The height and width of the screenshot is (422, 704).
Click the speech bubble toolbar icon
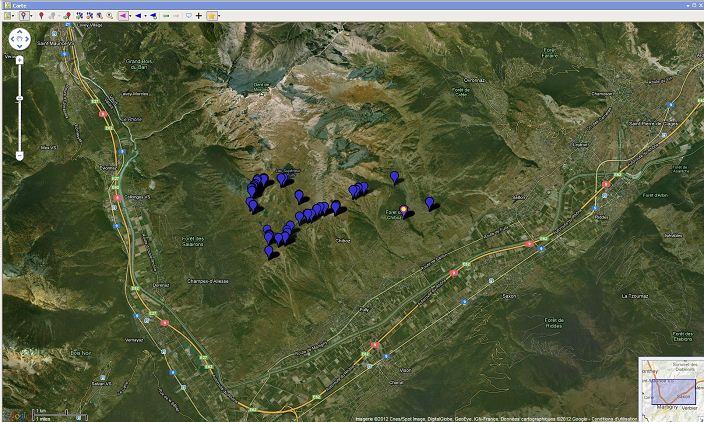click(x=188, y=16)
